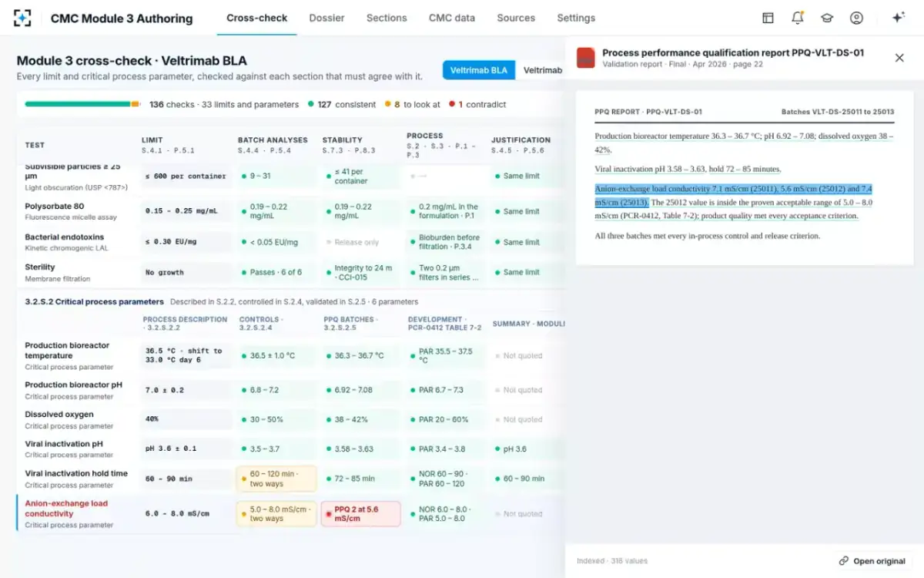This screenshot has height=578, width=924.
Task: Open the Settings tab
Action: coord(576,18)
